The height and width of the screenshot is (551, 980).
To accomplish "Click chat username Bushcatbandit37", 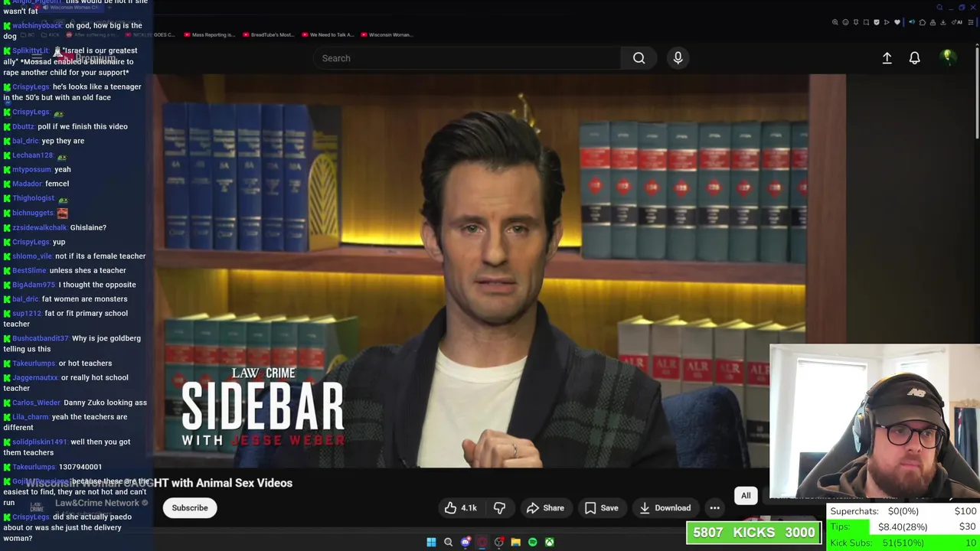I will pos(41,338).
